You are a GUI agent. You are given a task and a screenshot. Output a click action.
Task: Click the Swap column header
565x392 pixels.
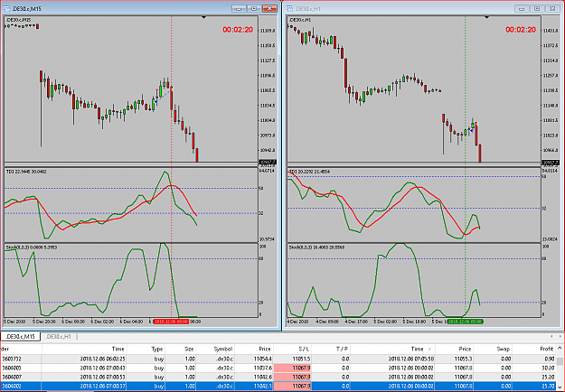click(x=492, y=349)
